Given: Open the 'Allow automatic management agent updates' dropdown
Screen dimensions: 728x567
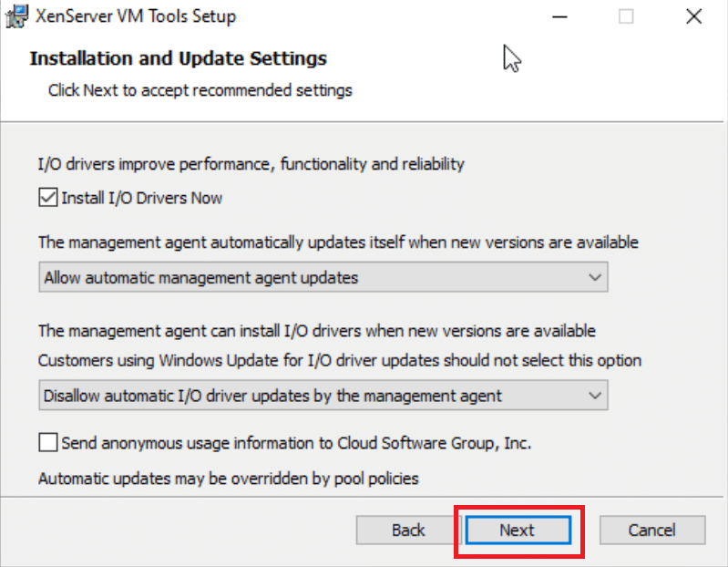Looking at the screenshot, I should pos(323,277).
